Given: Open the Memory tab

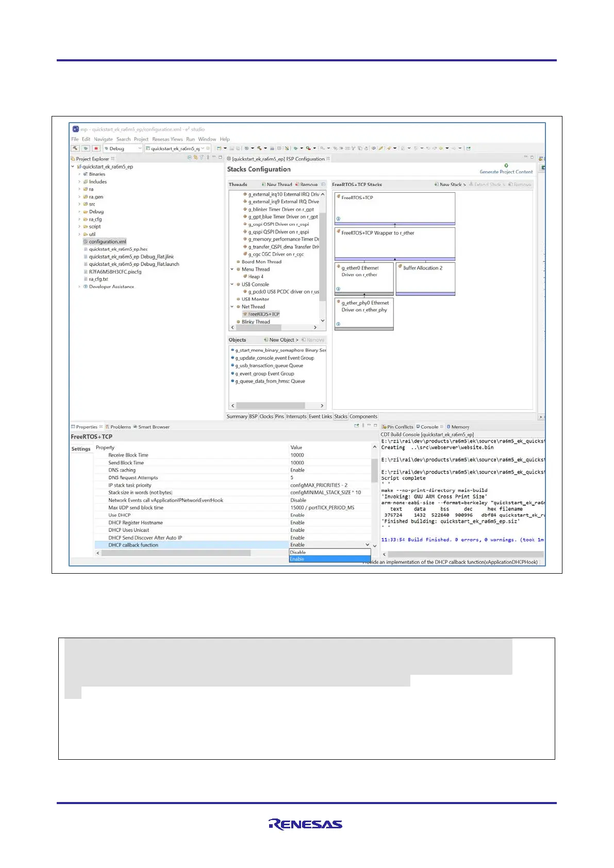Looking at the screenshot, I should click(458, 427).
